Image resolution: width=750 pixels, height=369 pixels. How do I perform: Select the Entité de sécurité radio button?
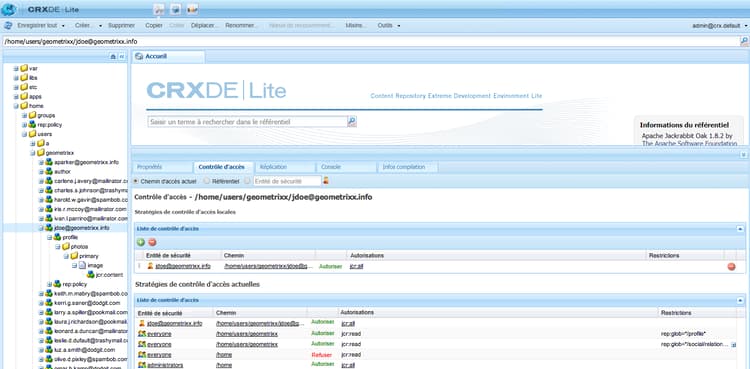247,181
